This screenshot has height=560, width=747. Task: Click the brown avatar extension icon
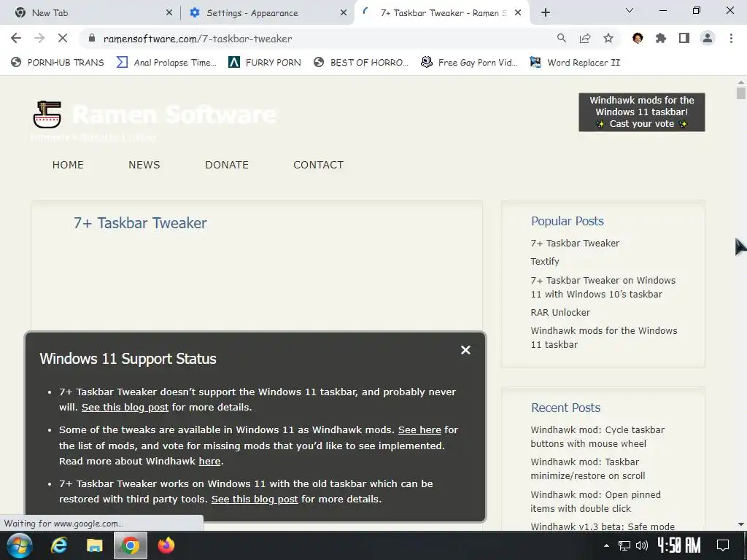(638, 38)
